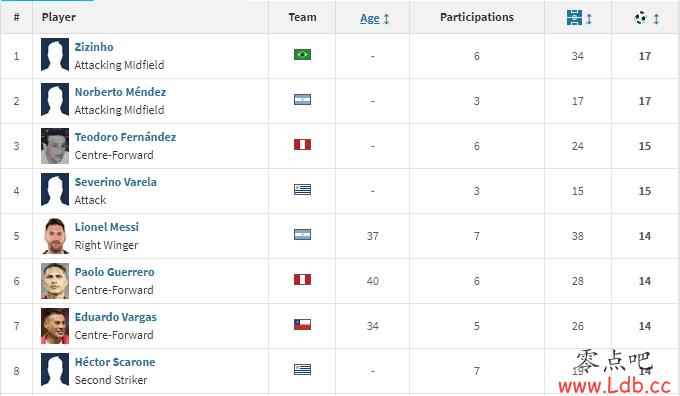Click Argentina flag in Lionel Messi row
The width and height of the screenshot is (680, 396).
302,235
